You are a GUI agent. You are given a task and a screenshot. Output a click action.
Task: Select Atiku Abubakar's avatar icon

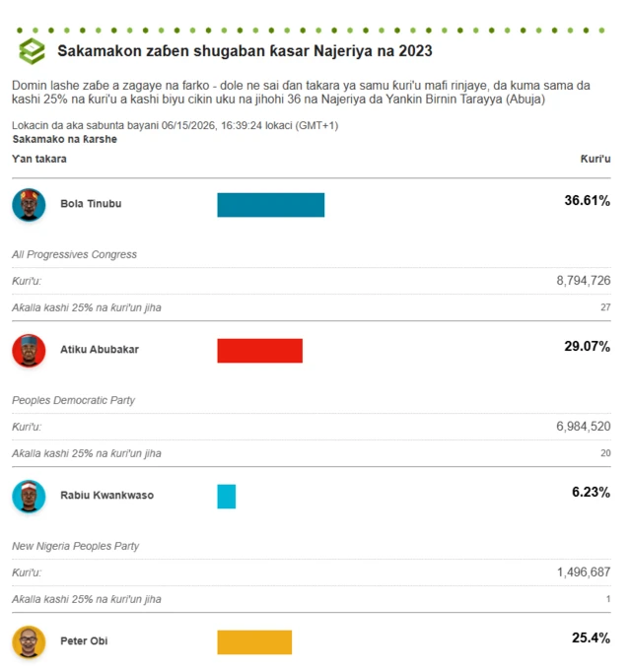click(x=29, y=351)
